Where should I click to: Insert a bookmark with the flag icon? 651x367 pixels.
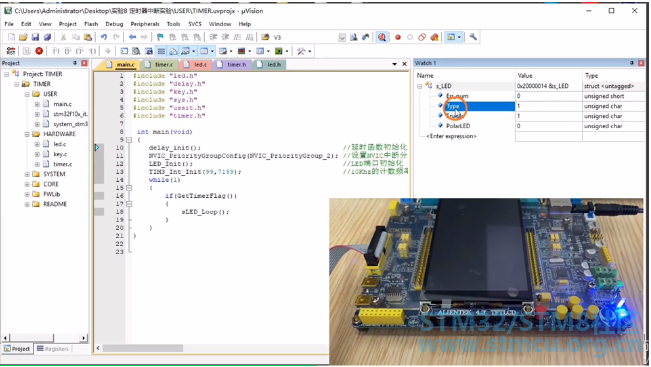[x=160, y=37]
